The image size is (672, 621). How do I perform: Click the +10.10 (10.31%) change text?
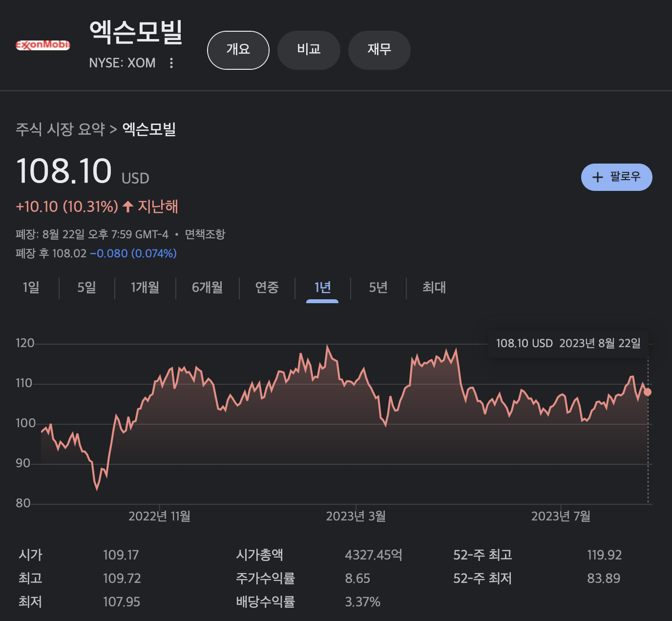click(x=67, y=207)
